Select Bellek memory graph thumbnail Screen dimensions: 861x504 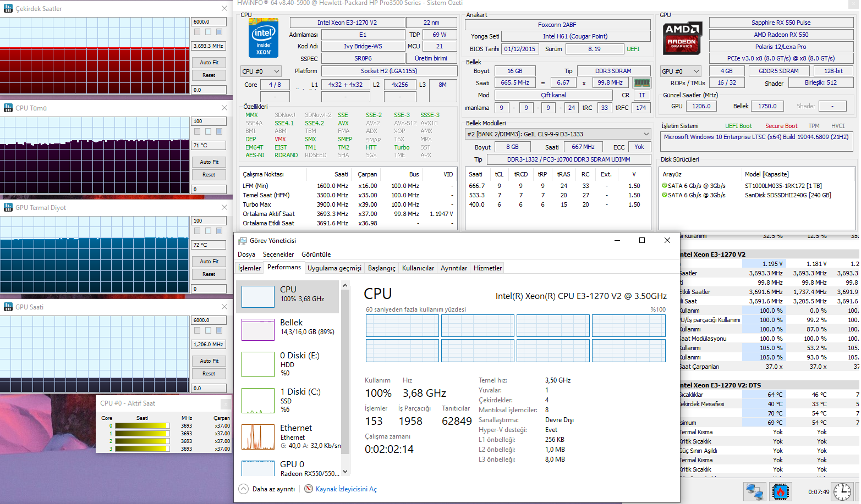tap(258, 330)
